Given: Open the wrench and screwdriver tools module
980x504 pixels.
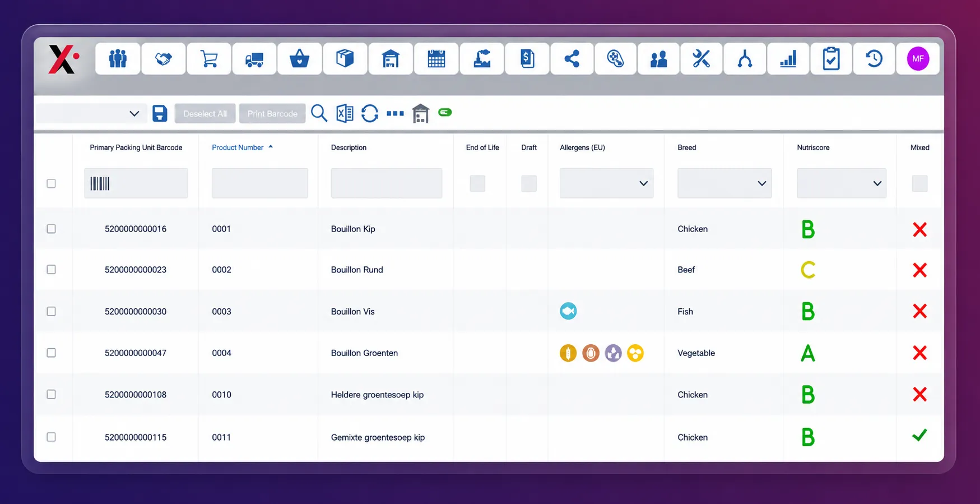Looking at the screenshot, I should tap(701, 58).
